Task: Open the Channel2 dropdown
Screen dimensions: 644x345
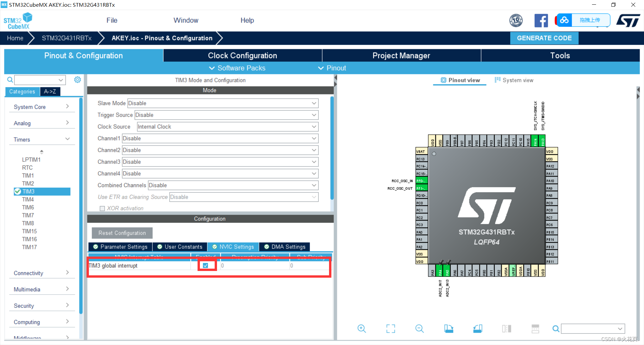Action: point(220,150)
